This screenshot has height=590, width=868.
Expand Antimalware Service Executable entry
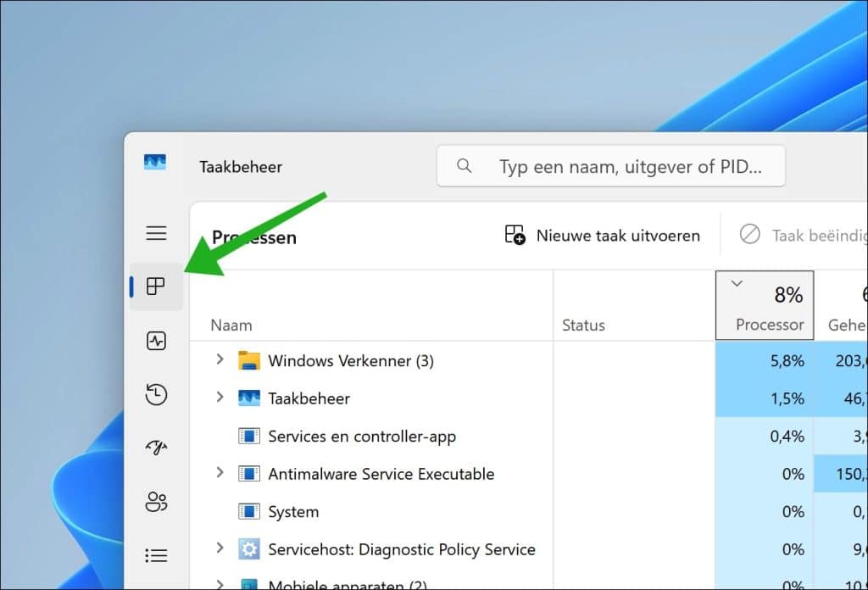click(x=220, y=472)
